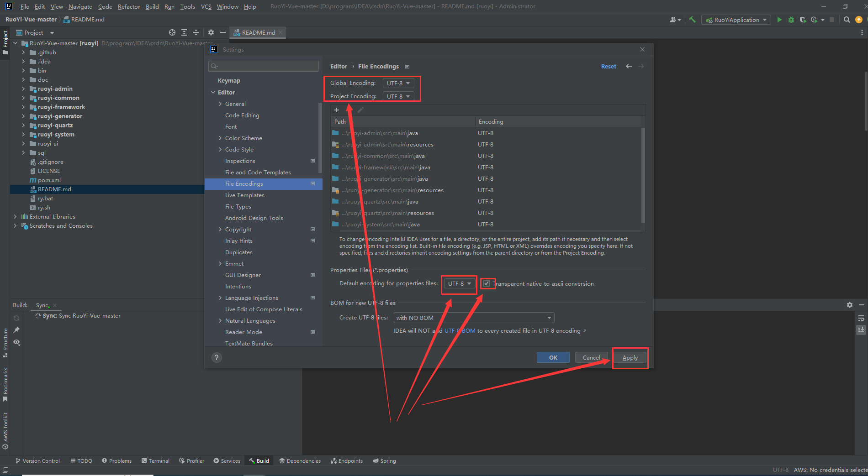
Task: Click Run with Coverage icon
Action: click(x=803, y=20)
